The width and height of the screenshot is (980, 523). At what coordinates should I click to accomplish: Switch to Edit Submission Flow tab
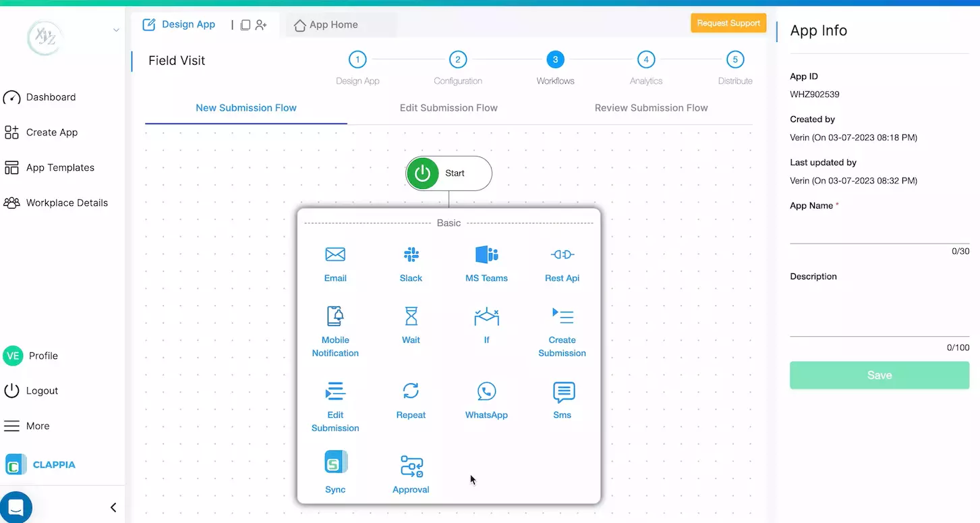(x=448, y=108)
